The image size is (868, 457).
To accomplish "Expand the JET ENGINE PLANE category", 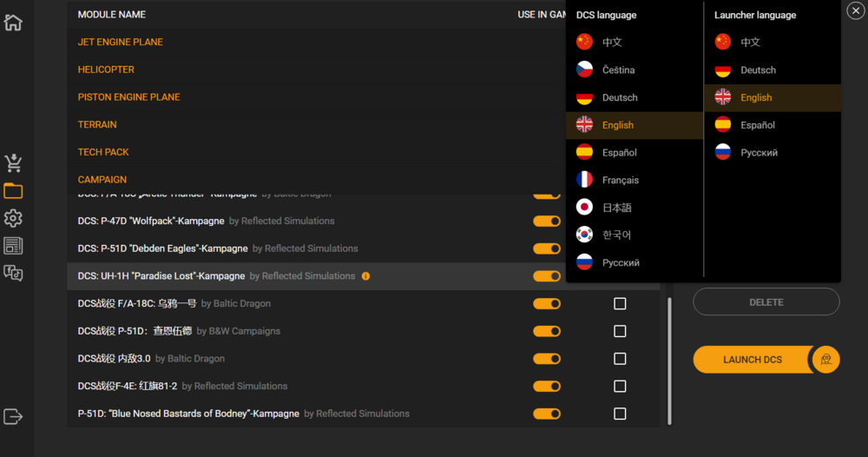I will (x=121, y=42).
